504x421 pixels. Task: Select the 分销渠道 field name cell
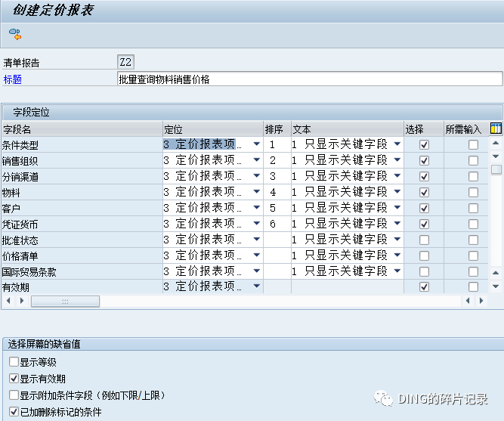point(82,177)
